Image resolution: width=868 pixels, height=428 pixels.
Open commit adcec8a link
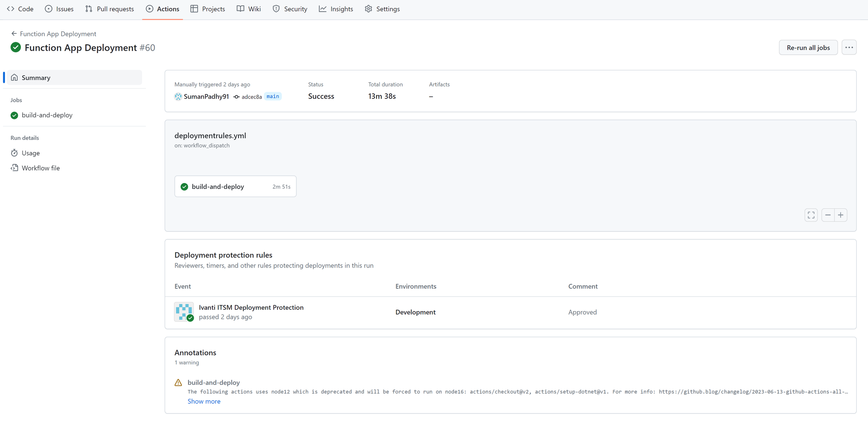pos(251,97)
